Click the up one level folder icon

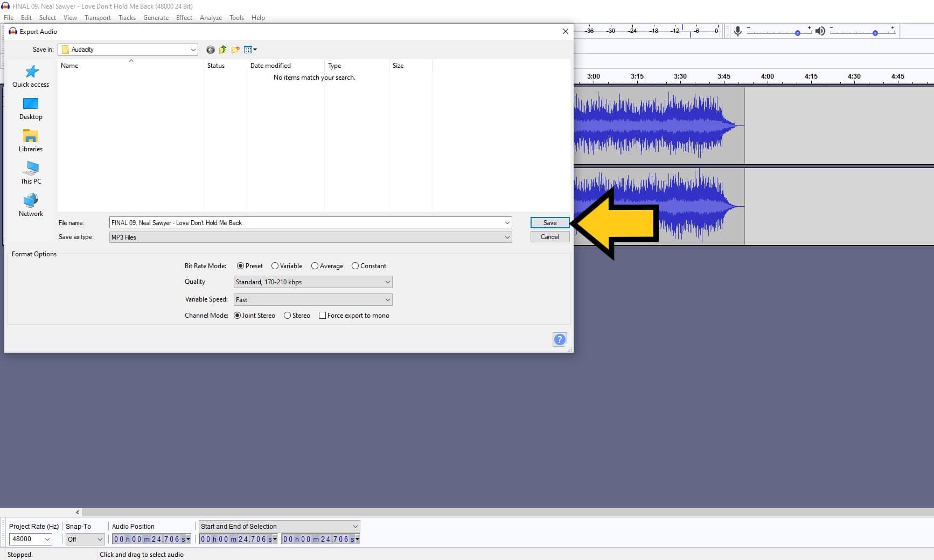[222, 50]
